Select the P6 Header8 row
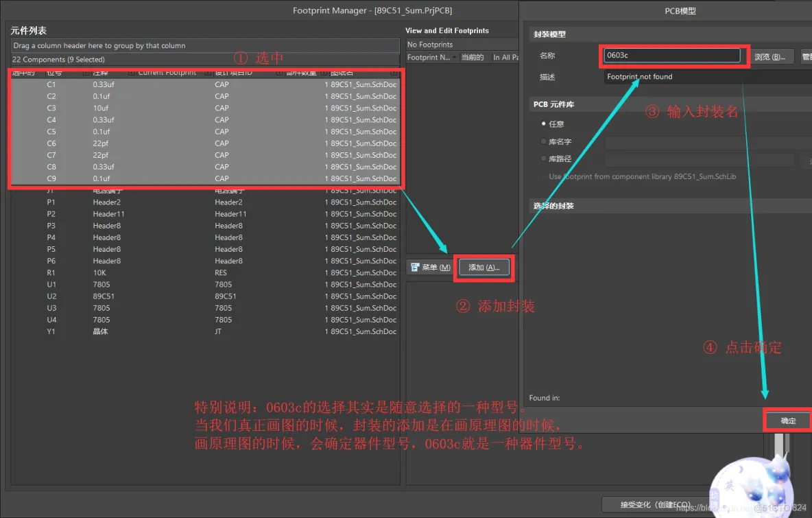The width and height of the screenshot is (812, 518). [x=205, y=261]
